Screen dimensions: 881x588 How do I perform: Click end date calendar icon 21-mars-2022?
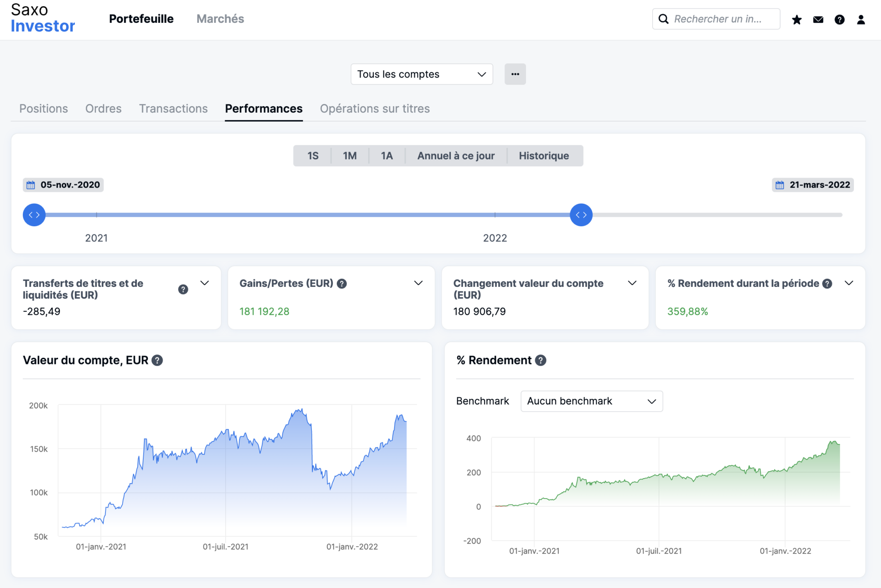pyautogui.click(x=779, y=185)
